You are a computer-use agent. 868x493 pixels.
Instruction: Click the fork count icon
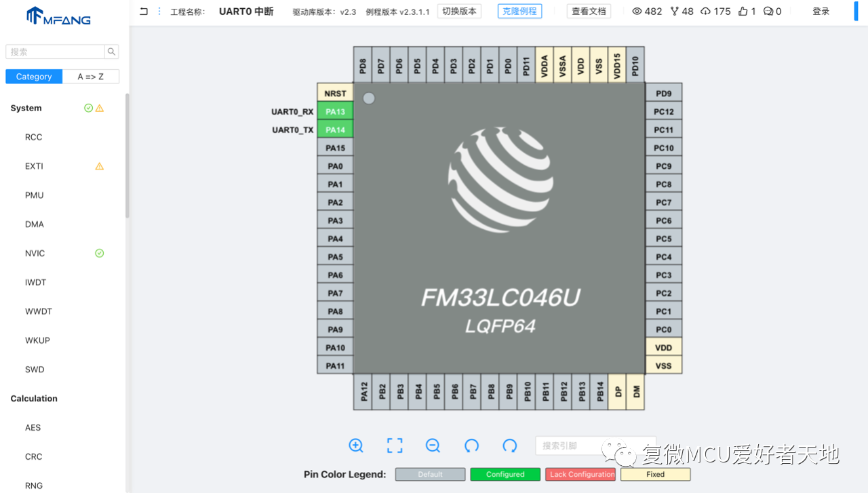(674, 11)
